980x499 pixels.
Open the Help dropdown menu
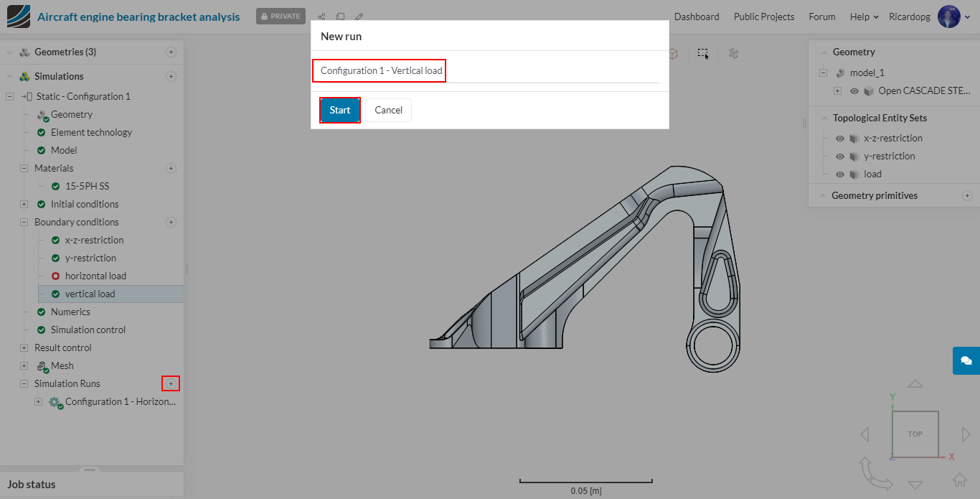point(864,17)
